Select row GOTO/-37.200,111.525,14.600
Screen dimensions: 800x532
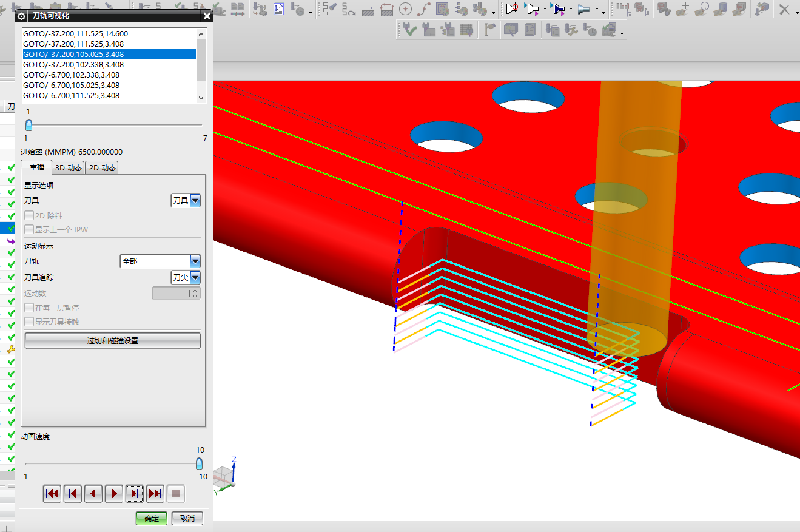(109, 34)
